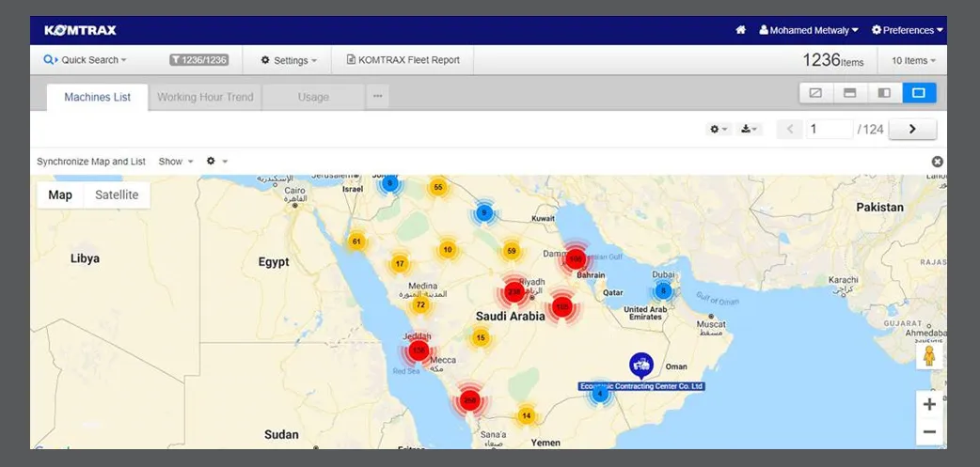Open the map Show dropdown
This screenshot has height=467, width=980.
176,162
